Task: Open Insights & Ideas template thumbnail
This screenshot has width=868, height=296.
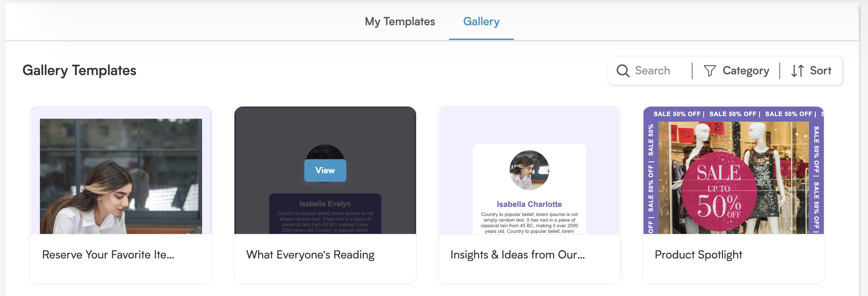Action: point(529,170)
